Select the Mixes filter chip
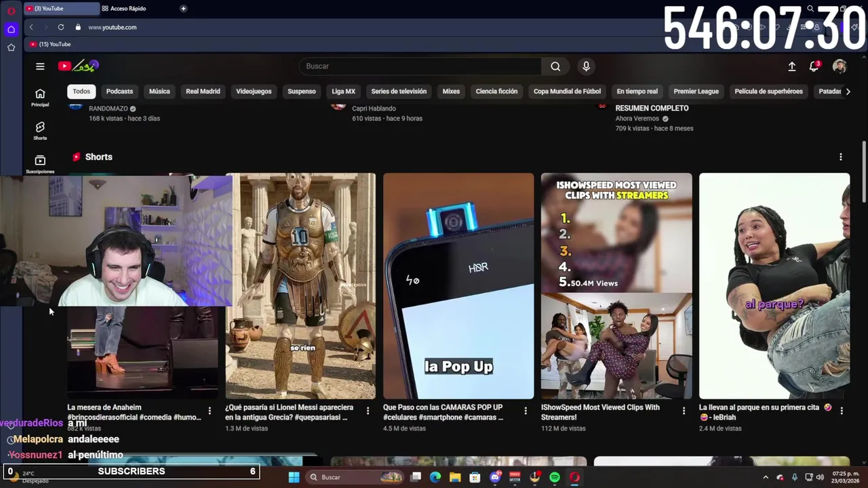The width and height of the screenshot is (868, 488). click(451, 91)
